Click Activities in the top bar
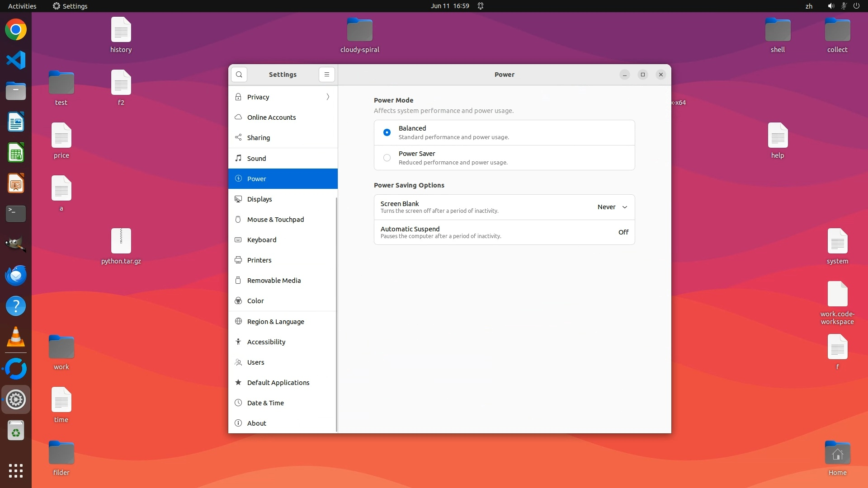Screen dimensions: 868x488 click(x=22, y=6)
